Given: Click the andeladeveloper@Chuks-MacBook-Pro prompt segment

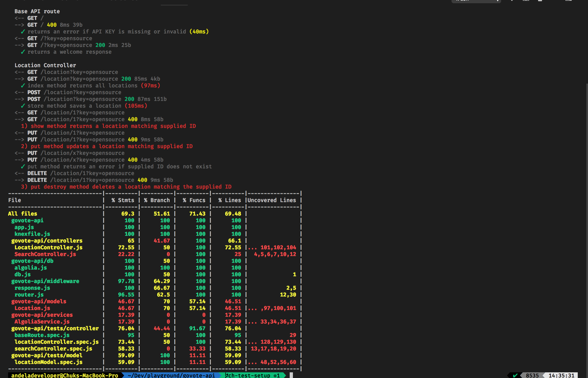Looking at the screenshot, I should [65, 375].
